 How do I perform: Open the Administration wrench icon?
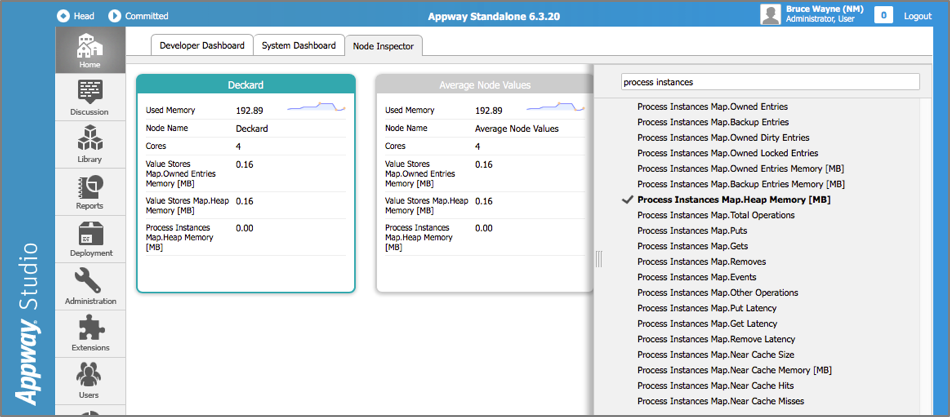[90, 281]
